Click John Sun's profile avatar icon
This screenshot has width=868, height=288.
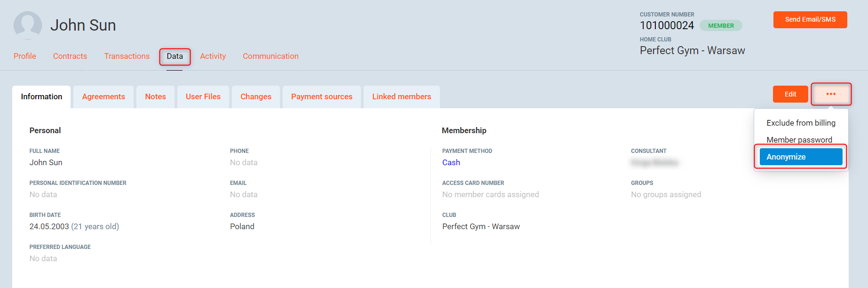(x=28, y=25)
